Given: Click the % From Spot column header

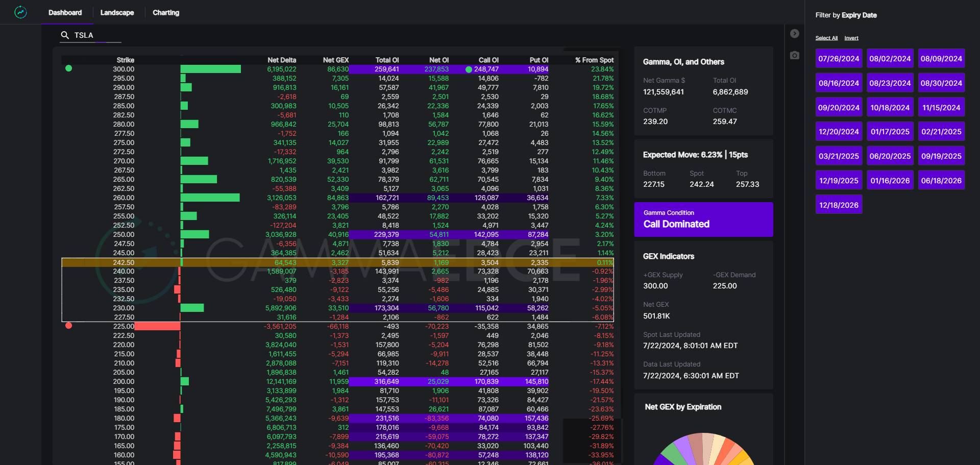Looking at the screenshot, I should (595, 60).
